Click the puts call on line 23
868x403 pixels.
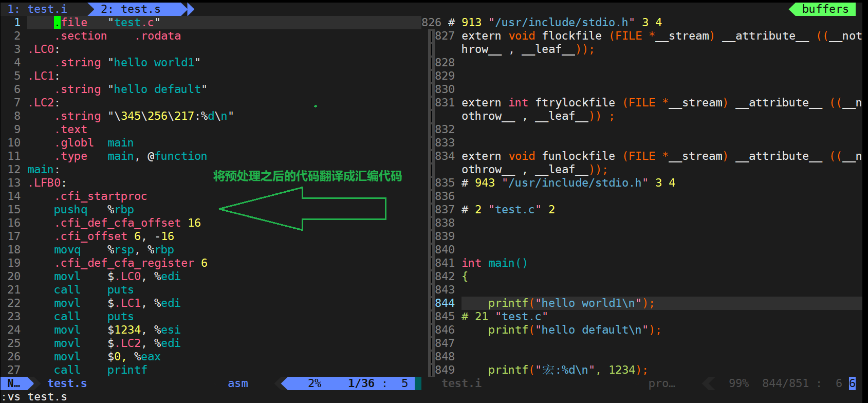coord(121,316)
